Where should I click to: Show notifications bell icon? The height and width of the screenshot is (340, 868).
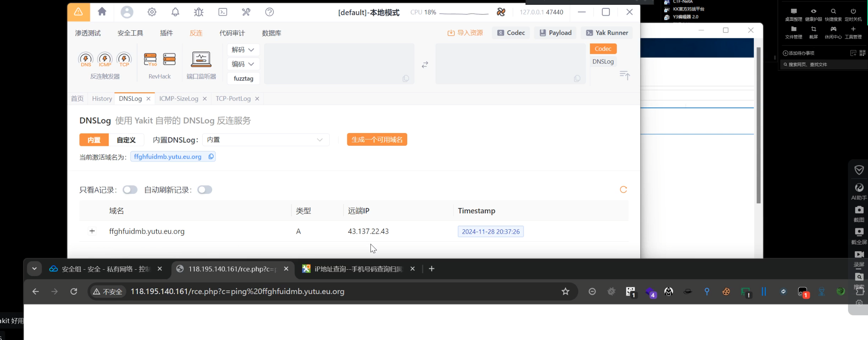click(175, 12)
